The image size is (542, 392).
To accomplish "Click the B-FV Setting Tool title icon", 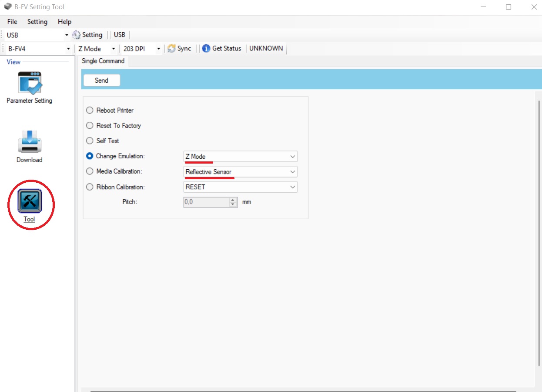I will [7, 7].
